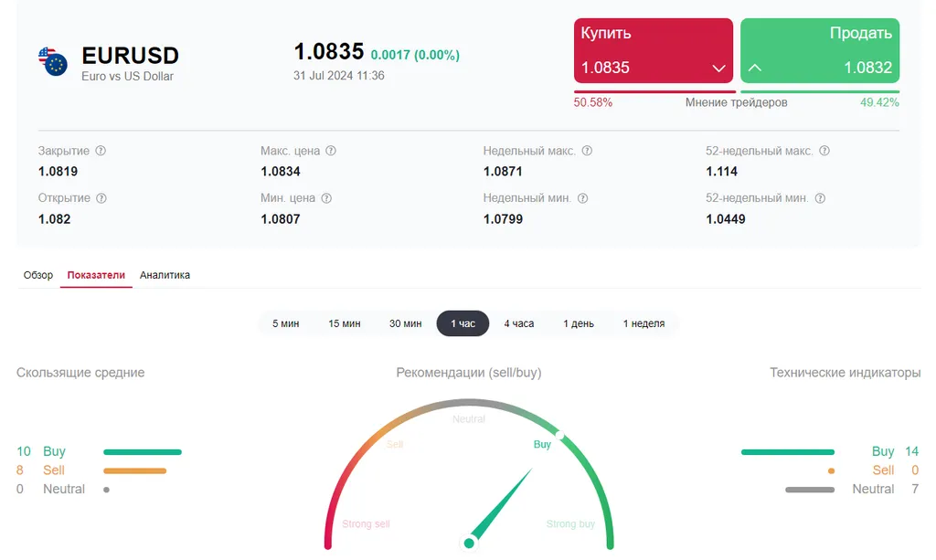The height and width of the screenshot is (560, 936).
Task: Open help icon next to Закрытие
Action: coord(101,151)
